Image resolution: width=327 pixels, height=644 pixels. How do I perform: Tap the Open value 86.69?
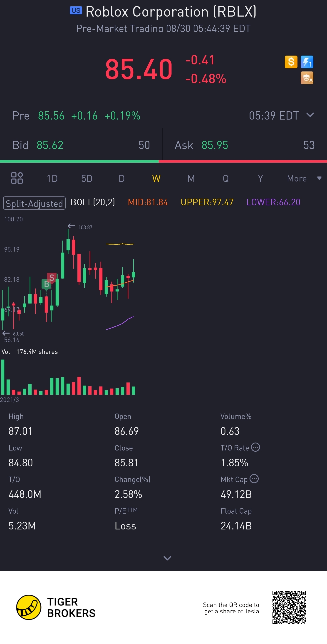pos(126,431)
